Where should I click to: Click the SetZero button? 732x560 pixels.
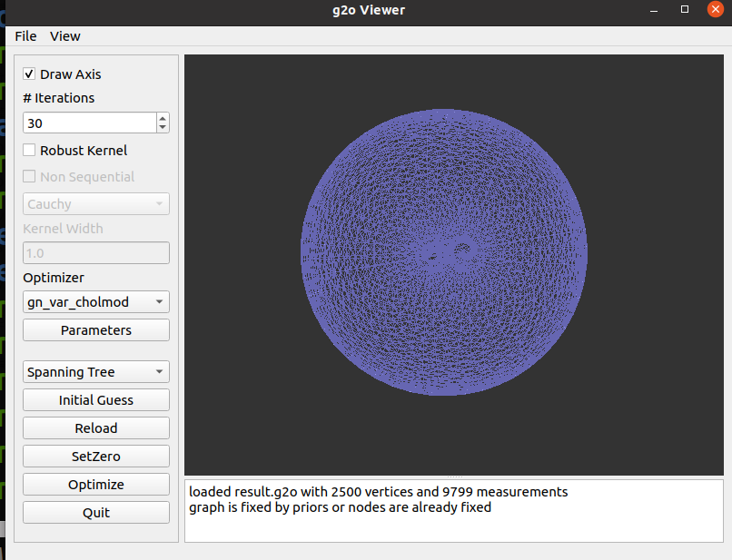click(96, 456)
